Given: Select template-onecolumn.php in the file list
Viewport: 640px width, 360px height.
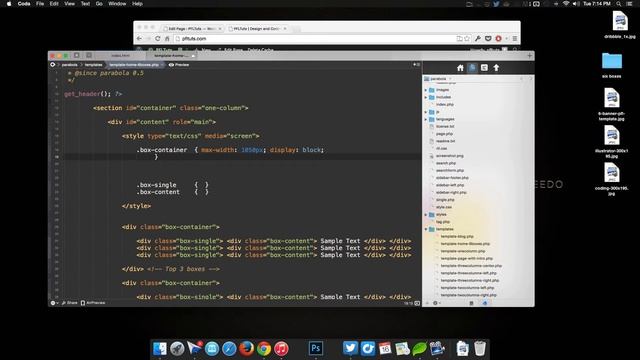Looking at the screenshot, I should tap(462, 251).
